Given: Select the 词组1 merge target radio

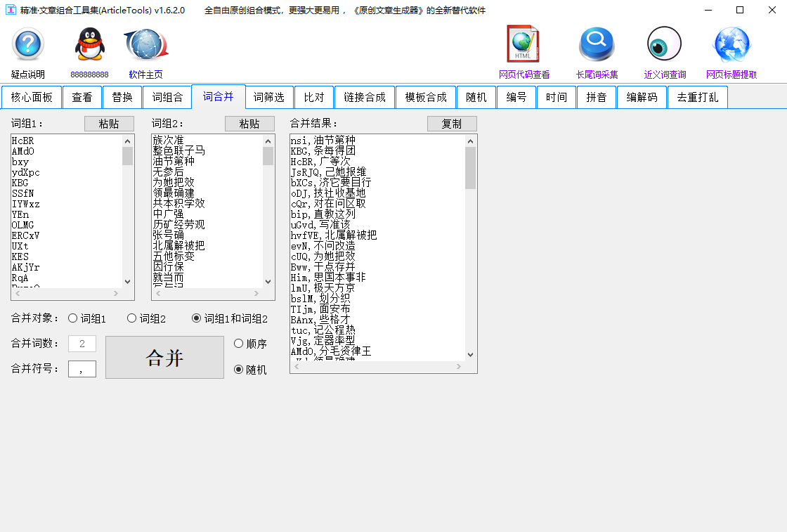Looking at the screenshot, I should (x=71, y=318).
